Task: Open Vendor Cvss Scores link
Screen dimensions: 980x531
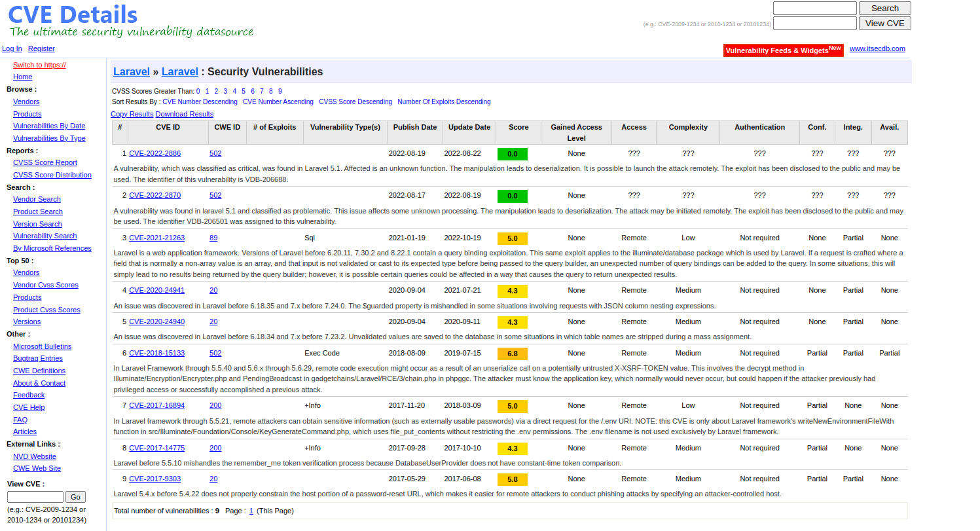Action: tap(46, 285)
